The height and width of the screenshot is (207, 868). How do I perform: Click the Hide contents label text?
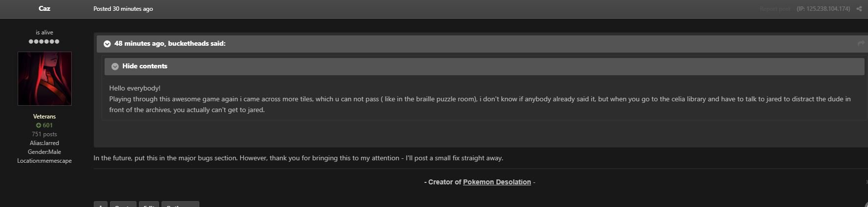(x=145, y=66)
